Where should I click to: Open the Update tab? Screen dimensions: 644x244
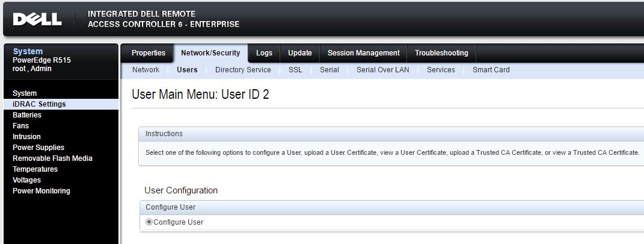point(299,53)
